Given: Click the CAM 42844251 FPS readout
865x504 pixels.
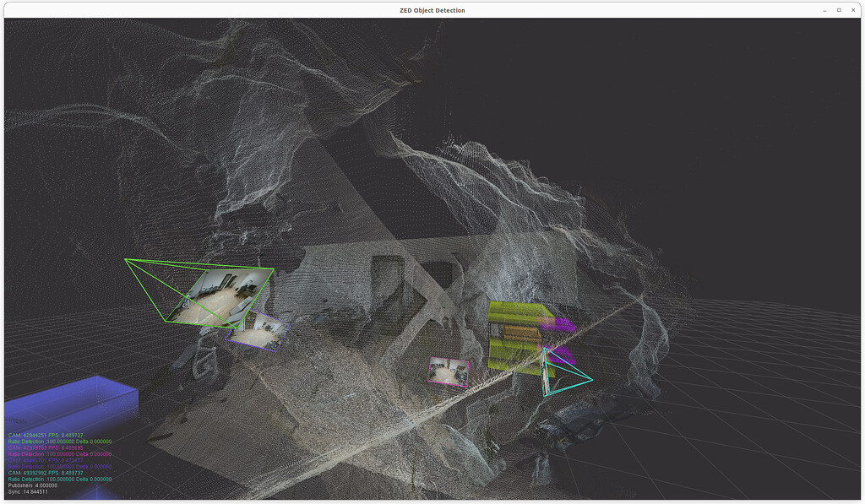Looking at the screenshot, I should point(46,436).
